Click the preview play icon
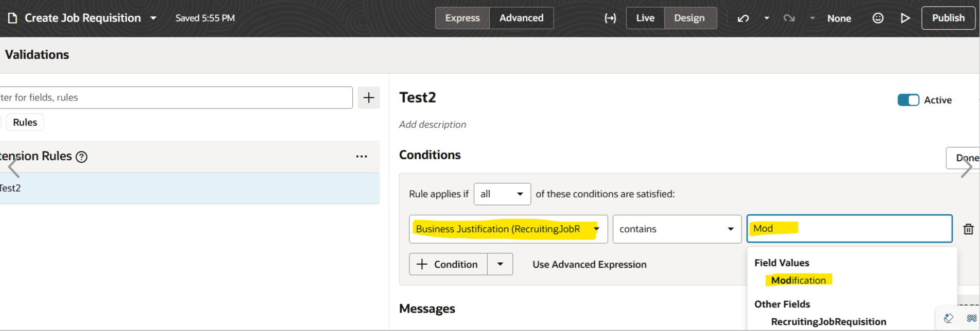This screenshot has height=331, width=980. (905, 19)
